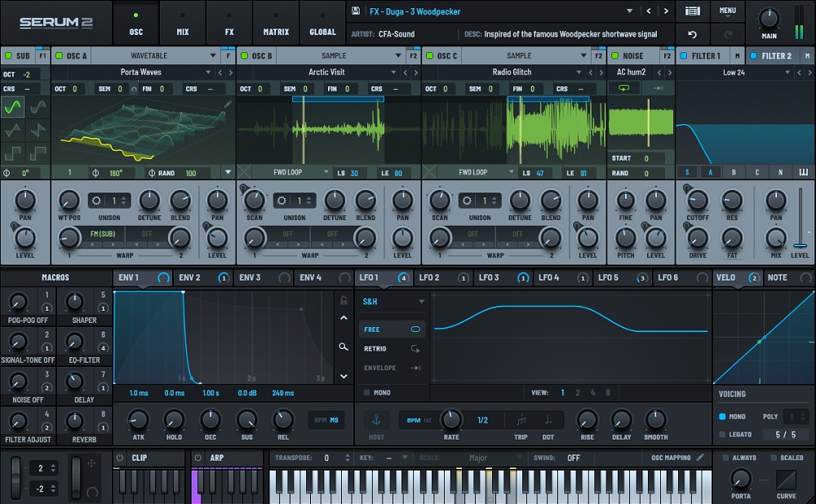Screen dimensions: 816x504
Task: Open the wavetable editor pencil icon
Action: (x=228, y=104)
